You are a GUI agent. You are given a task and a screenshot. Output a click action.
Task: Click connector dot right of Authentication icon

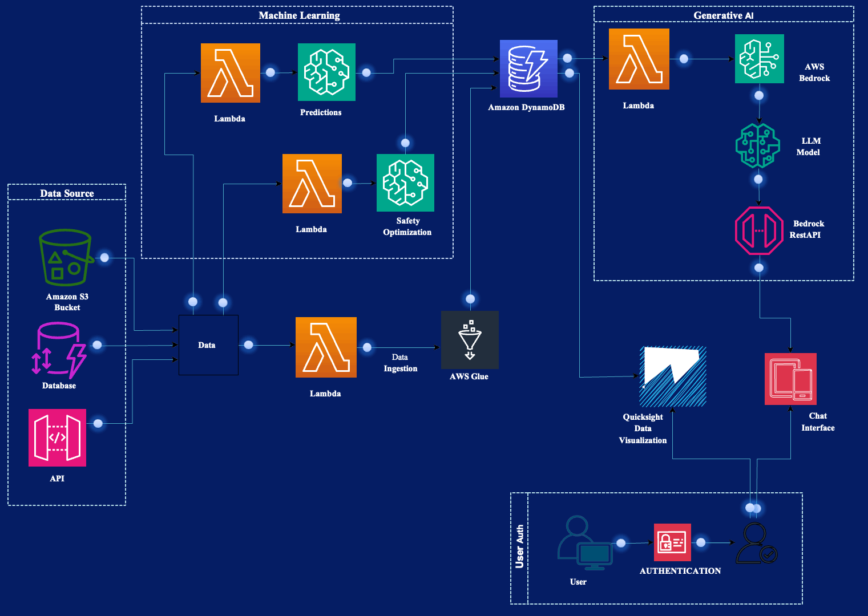click(x=701, y=542)
